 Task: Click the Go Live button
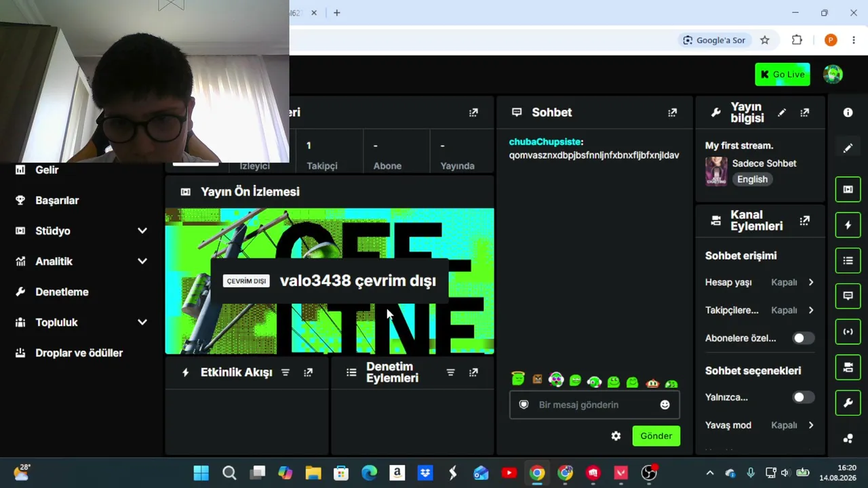point(783,75)
